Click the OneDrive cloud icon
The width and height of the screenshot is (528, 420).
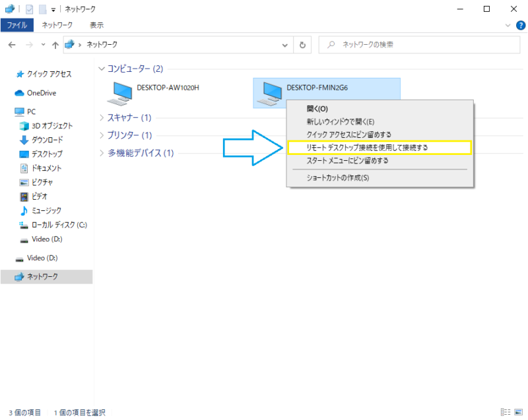tap(19, 93)
